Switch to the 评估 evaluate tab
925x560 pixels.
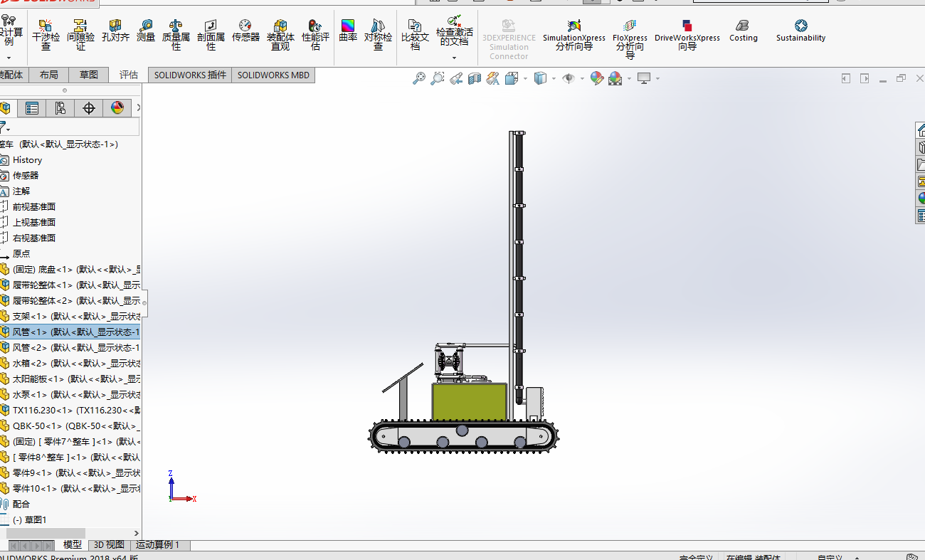click(129, 75)
